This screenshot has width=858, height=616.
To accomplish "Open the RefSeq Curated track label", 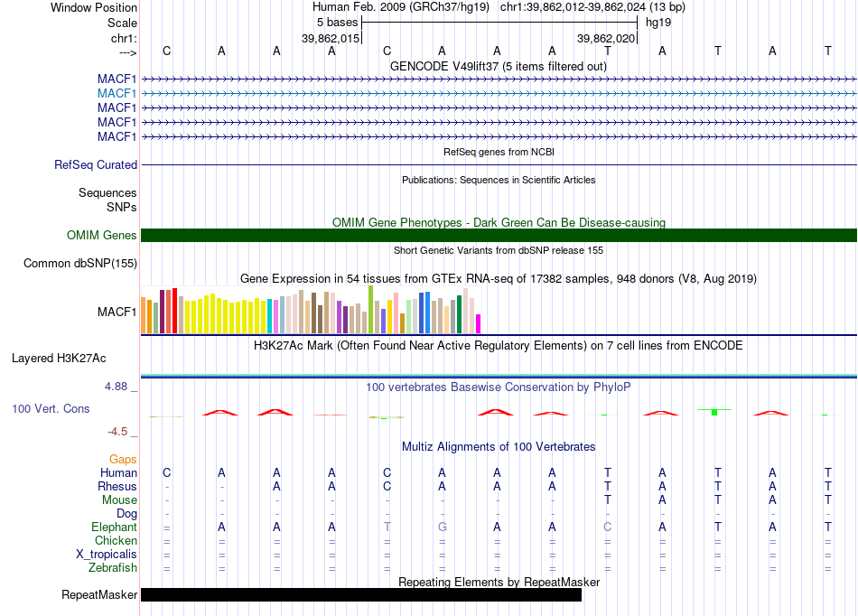I will 96,164.
